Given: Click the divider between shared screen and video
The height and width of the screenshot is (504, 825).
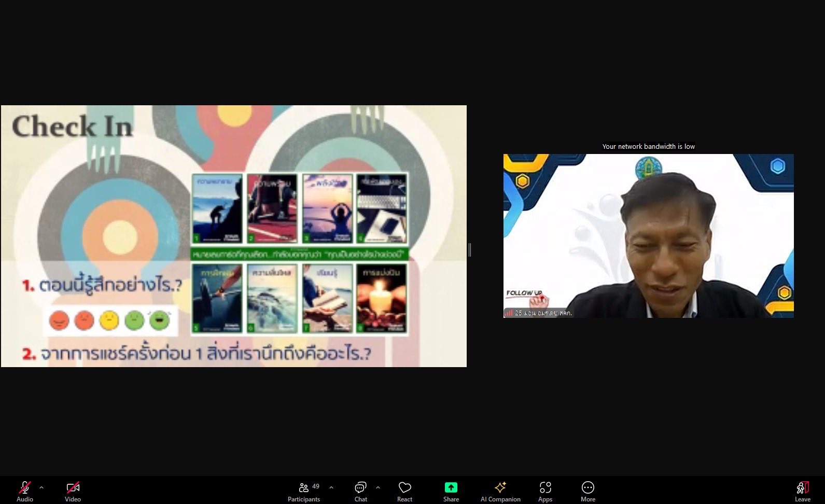Looking at the screenshot, I should pyautogui.click(x=469, y=250).
